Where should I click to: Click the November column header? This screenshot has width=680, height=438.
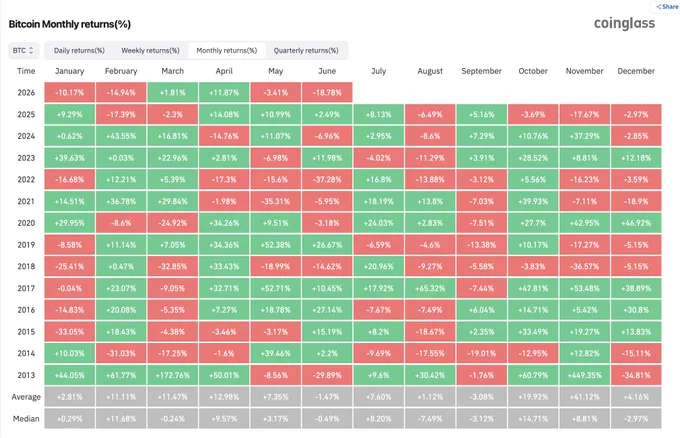click(584, 71)
